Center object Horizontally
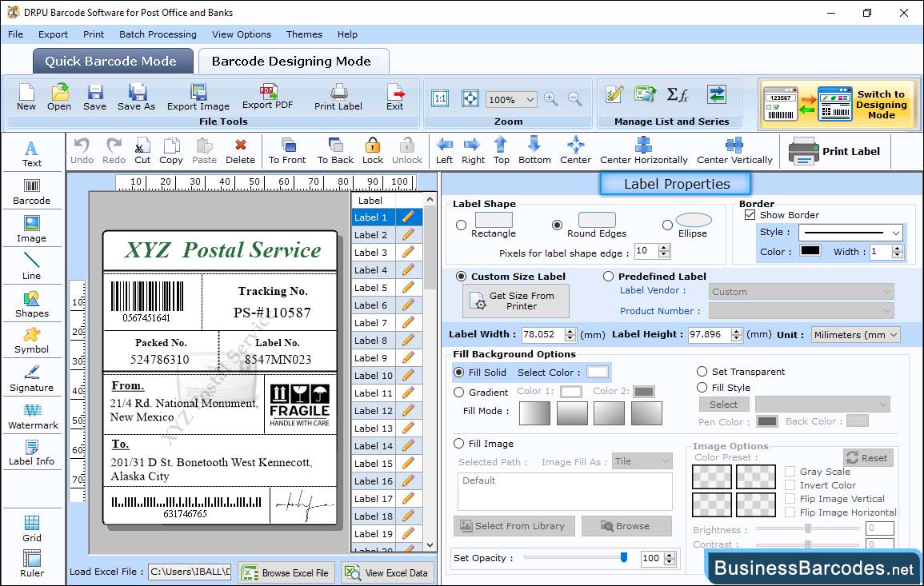924x586 pixels. [643, 151]
